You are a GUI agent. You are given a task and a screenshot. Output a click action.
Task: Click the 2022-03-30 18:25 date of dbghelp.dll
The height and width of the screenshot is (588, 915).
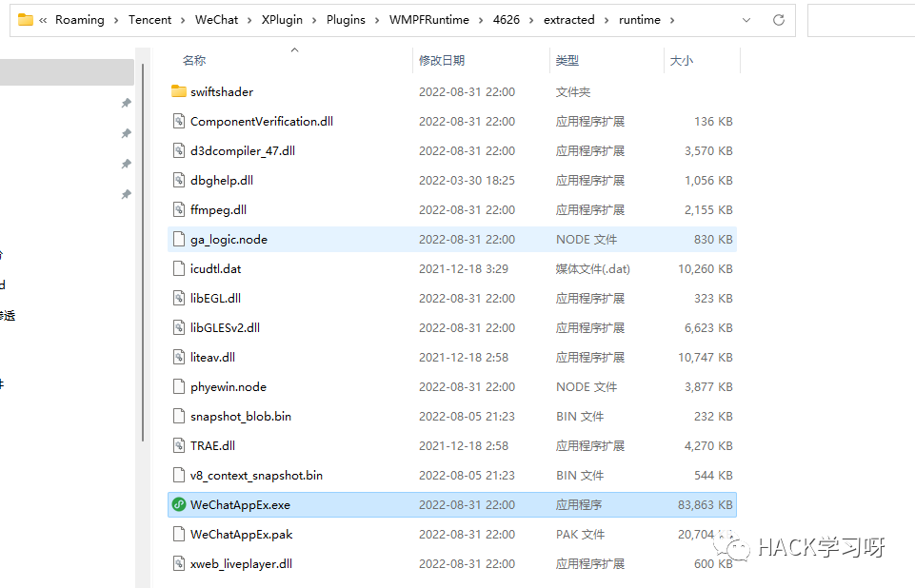click(x=467, y=180)
